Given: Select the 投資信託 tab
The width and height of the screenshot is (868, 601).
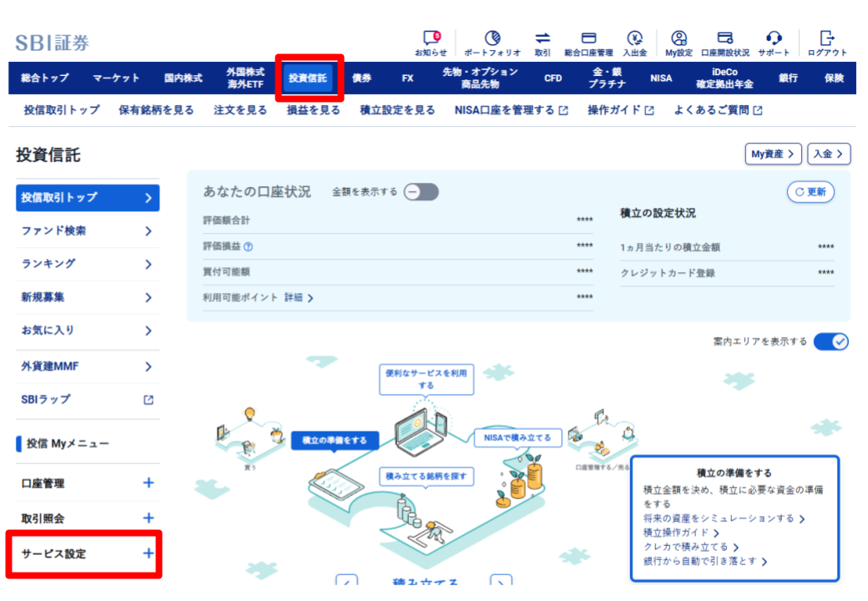Looking at the screenshot, I should pos(308,78).
